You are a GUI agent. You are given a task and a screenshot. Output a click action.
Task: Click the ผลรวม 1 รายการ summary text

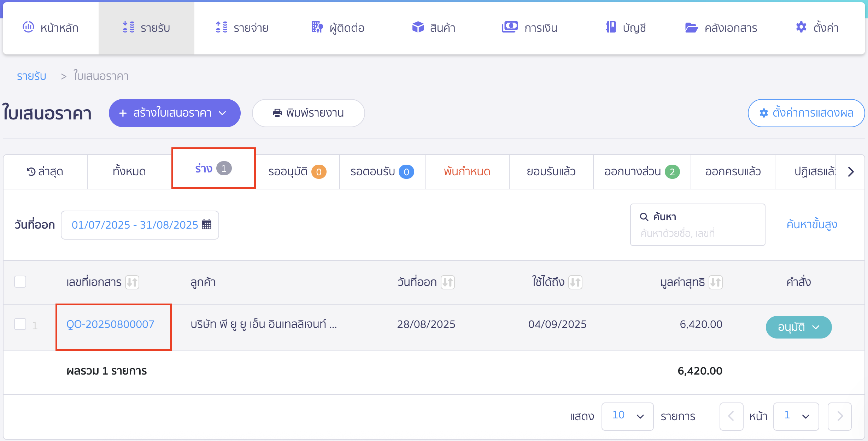(107, 371)
